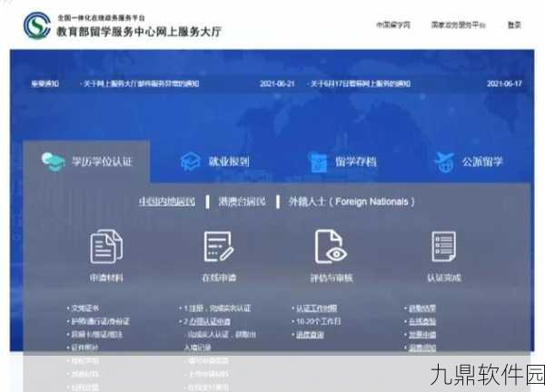Click the 在线申请 form-with-pencil icon
This screenshot has width=545, height=392.
pyautogui.click(x=218, y=247)
